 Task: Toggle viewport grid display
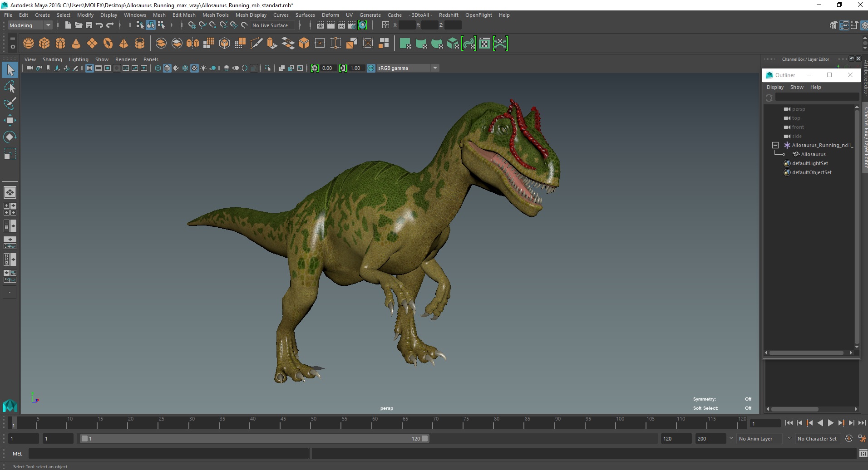coord(89,68)
